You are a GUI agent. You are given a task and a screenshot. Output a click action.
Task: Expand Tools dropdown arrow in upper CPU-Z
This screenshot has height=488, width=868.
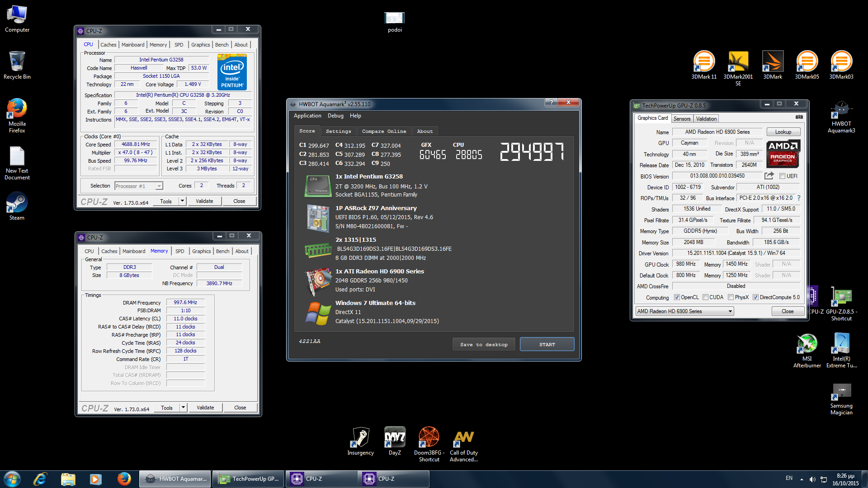tap(182, 201)
